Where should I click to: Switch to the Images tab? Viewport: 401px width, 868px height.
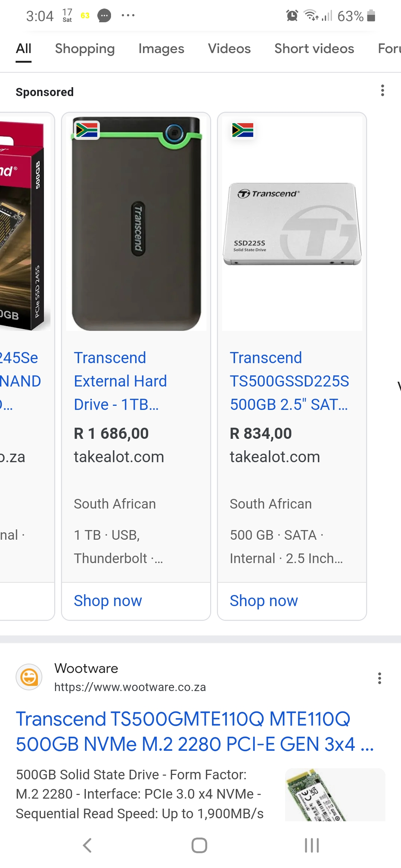[161, 49]
